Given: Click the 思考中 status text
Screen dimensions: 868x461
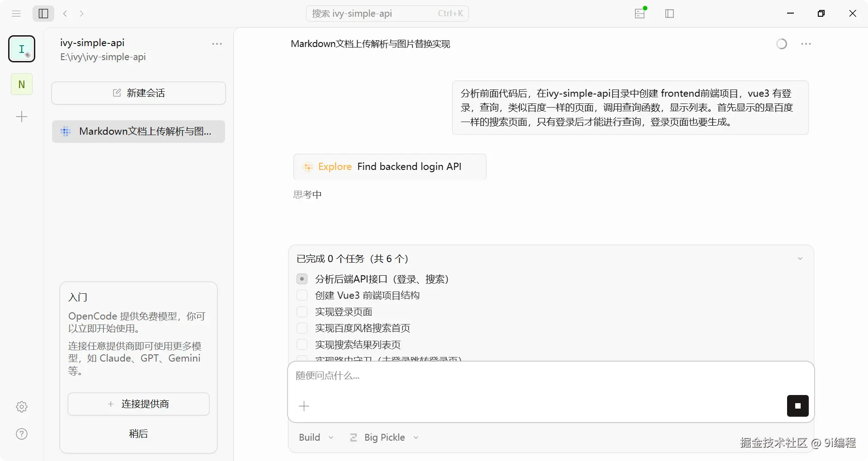Looking at the screenshot, I should coord(307,194).
